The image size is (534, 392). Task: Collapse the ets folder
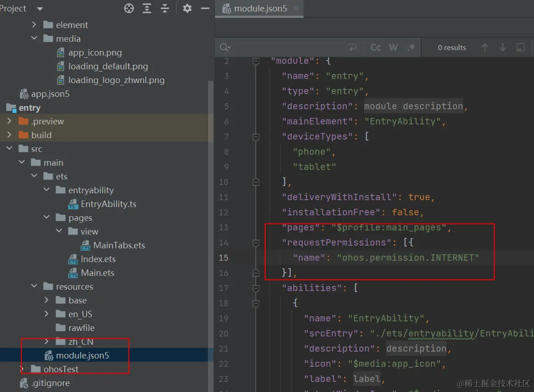coord(34,176)
